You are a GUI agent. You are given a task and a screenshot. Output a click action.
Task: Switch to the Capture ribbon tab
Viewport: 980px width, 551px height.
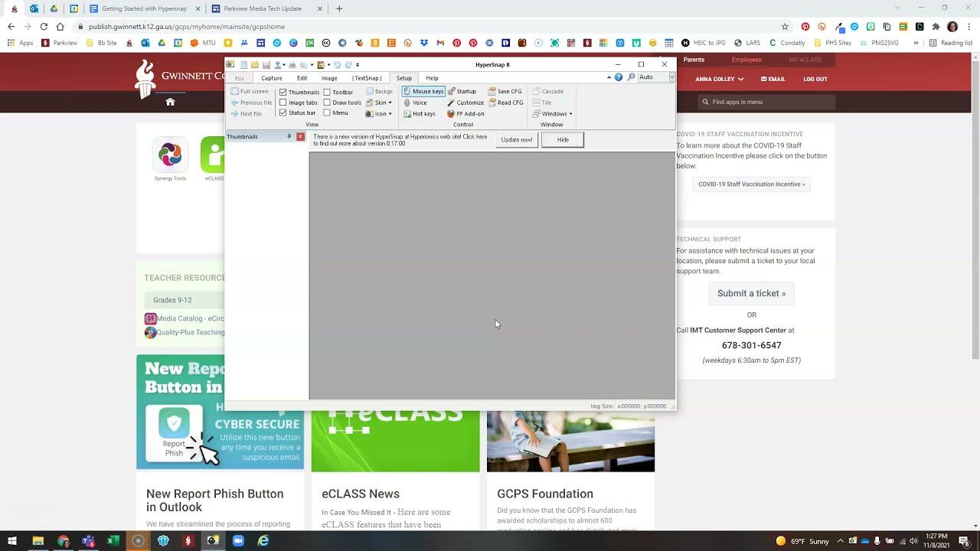coord(272,78)
